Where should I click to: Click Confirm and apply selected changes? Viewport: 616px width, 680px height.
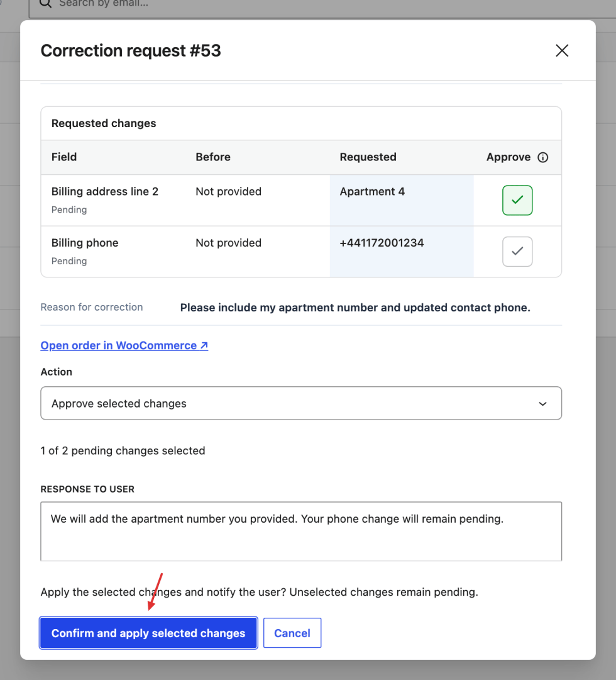coord(148,633)
